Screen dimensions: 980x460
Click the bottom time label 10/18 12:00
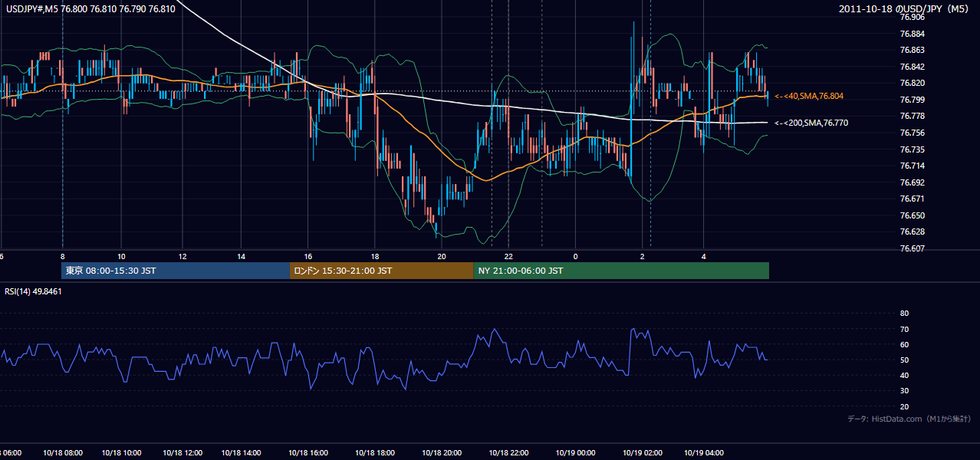point(182,453)
